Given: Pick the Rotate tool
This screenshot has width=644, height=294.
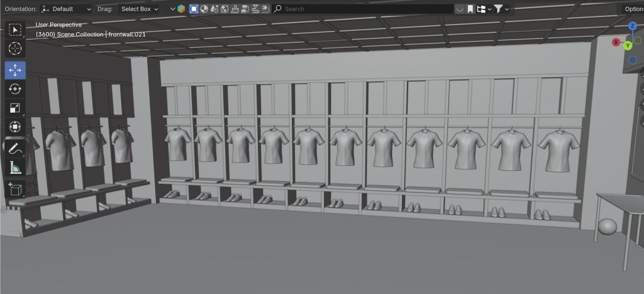Looking at the screenshot, I should pyautogui.click(x=15, y=89).
